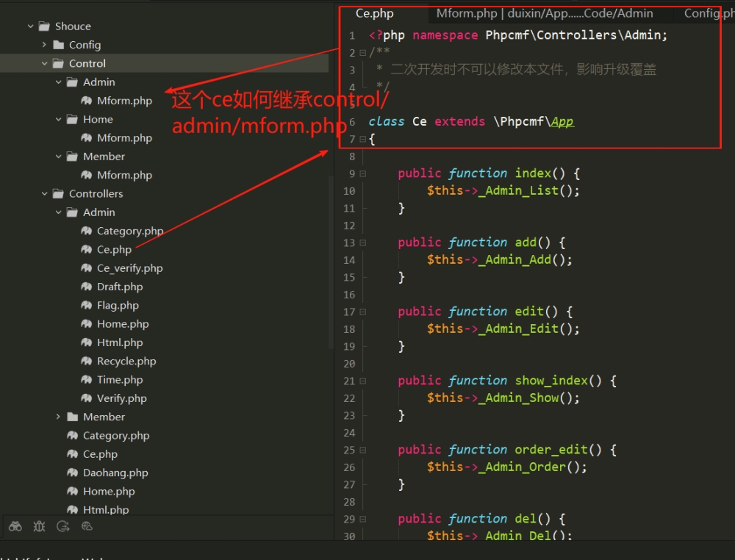Open Daohang.php in the file tree
The height and width of the screenshot is (560, 735).
pos(115,473)
